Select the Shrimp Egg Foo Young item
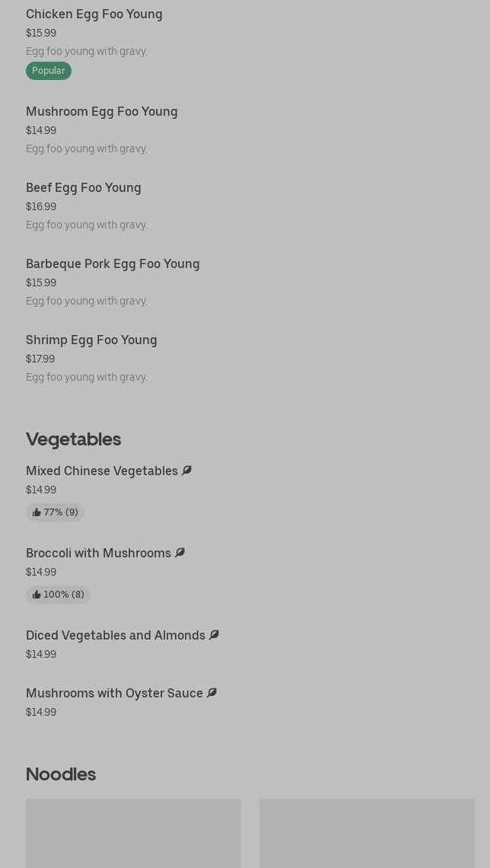 click(91, 340)
